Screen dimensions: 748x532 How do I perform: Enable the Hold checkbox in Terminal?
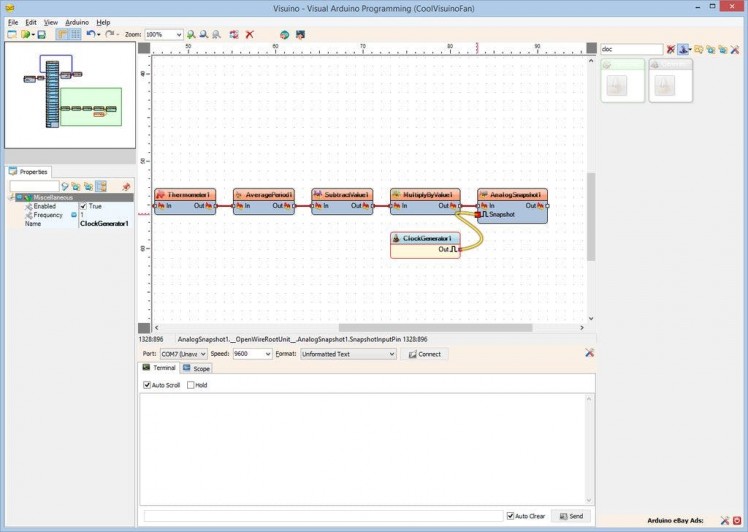tap(191, 385)
